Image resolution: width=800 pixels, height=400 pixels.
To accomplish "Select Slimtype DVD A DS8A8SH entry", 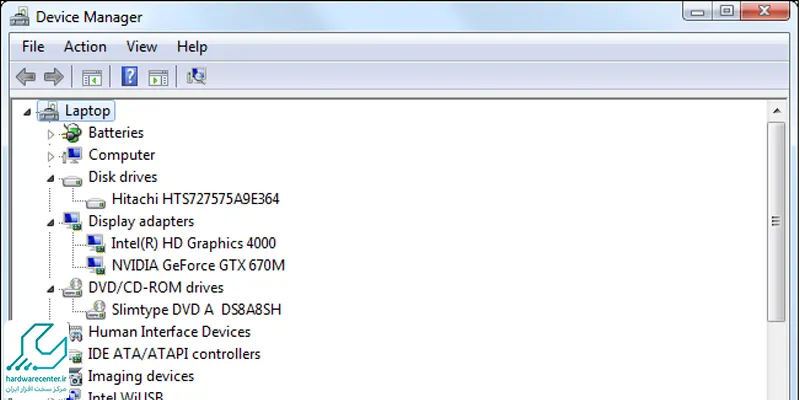I will (x=196, y=310).
